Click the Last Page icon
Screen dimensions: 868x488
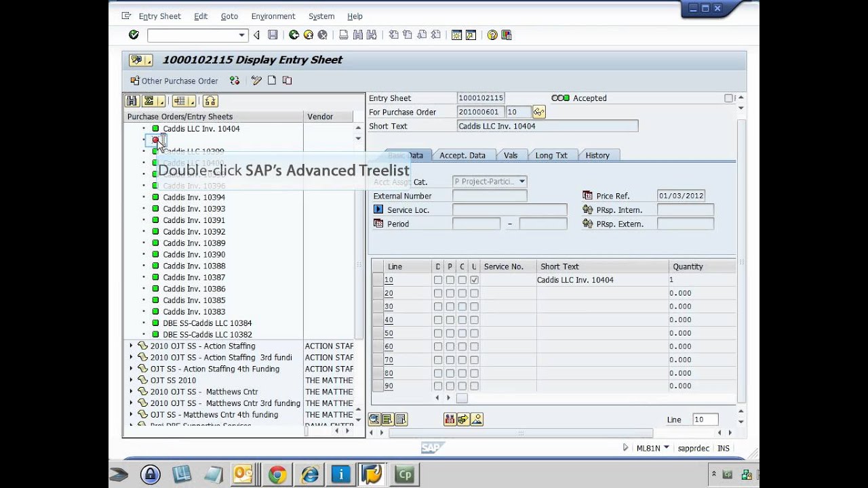point(436,35)
